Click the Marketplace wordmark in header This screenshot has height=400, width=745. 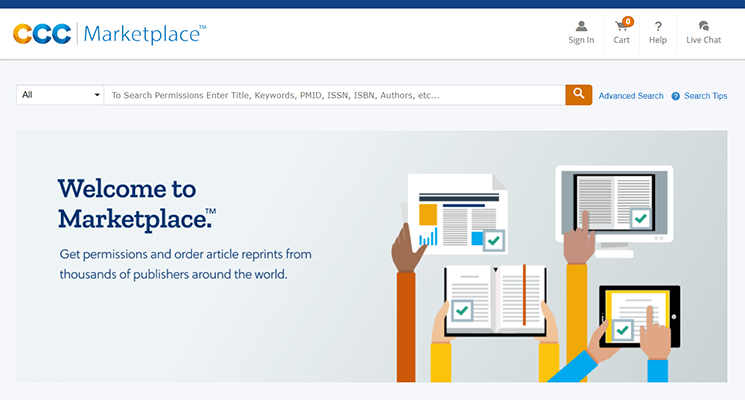tap(145, 34)
